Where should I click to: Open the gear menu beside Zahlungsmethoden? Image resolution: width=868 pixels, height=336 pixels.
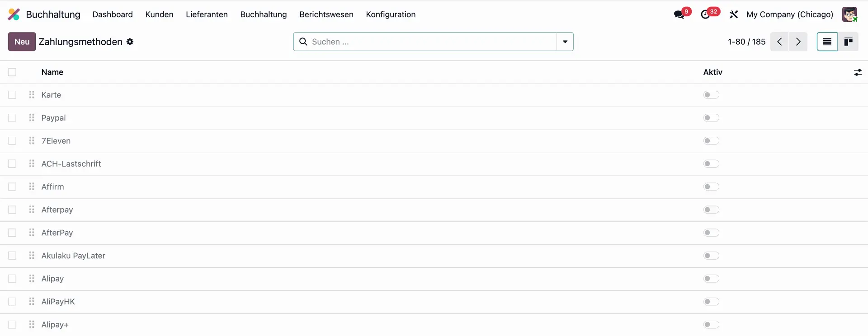(130, 42)
